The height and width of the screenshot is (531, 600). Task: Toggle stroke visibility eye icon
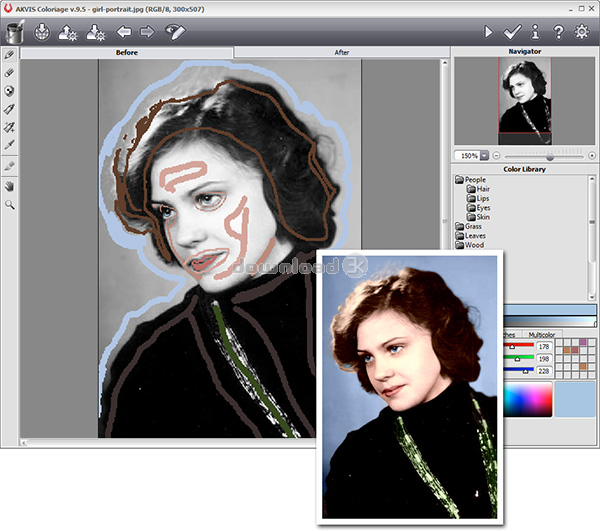pyautogui.click(x=176, y=32)
